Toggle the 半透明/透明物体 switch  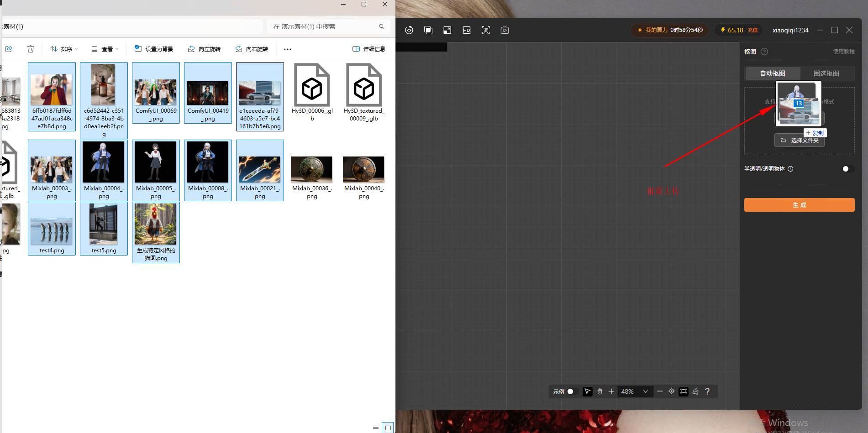coord(848,169)
